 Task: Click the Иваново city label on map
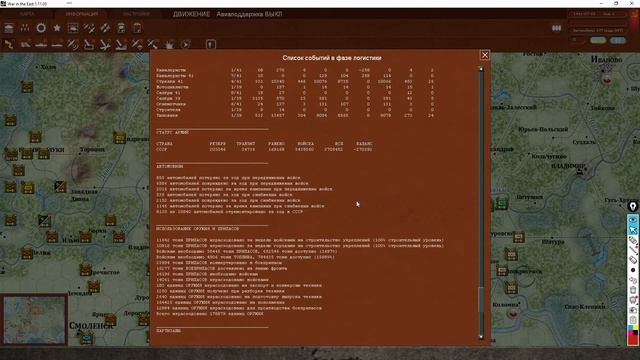[607, 60]
